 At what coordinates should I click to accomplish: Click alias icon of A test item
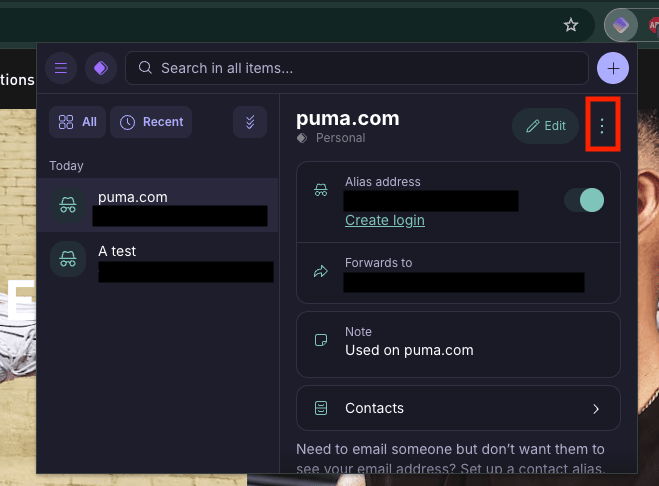pos(68,259)
